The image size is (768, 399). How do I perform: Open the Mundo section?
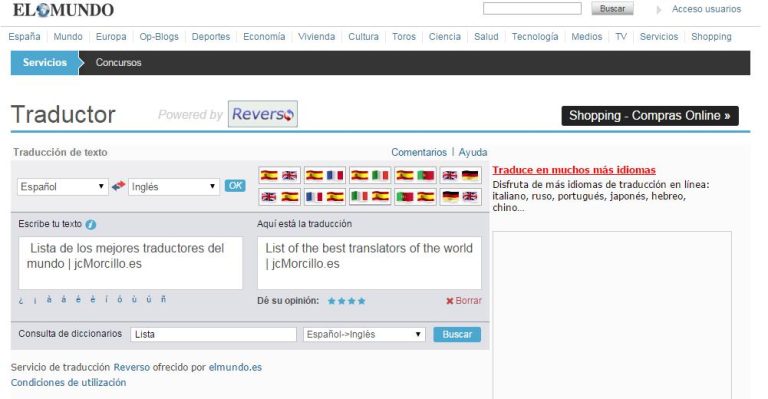68,37
